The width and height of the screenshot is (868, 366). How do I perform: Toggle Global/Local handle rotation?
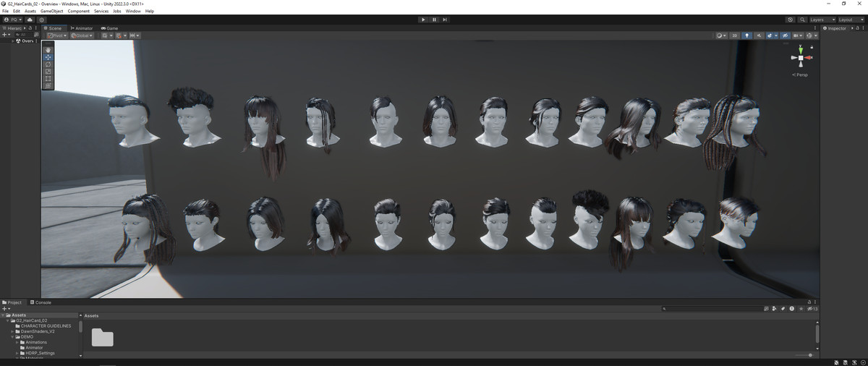(82, 35)
